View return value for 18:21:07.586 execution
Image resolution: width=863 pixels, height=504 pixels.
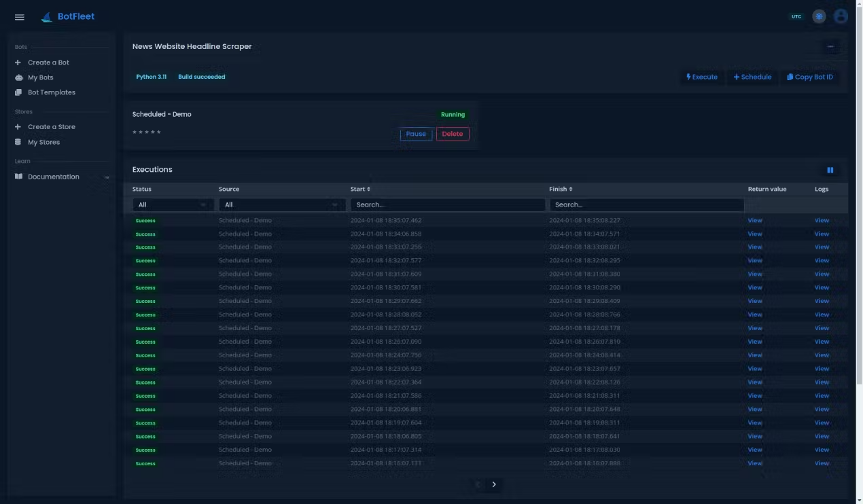[x=755, y=395]
